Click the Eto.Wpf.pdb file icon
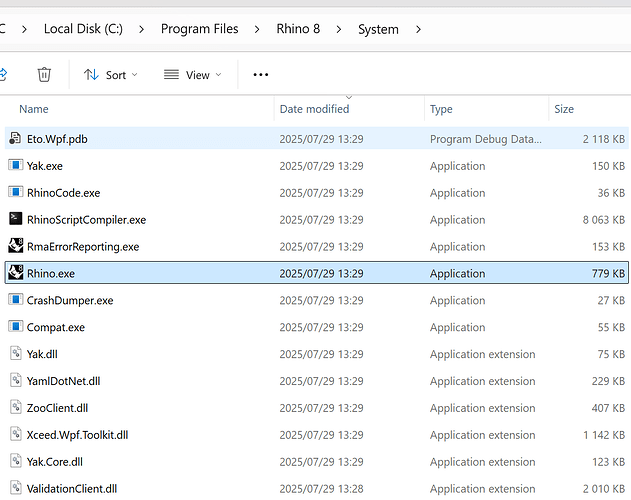631x500 pixels. tap(15, 138)
